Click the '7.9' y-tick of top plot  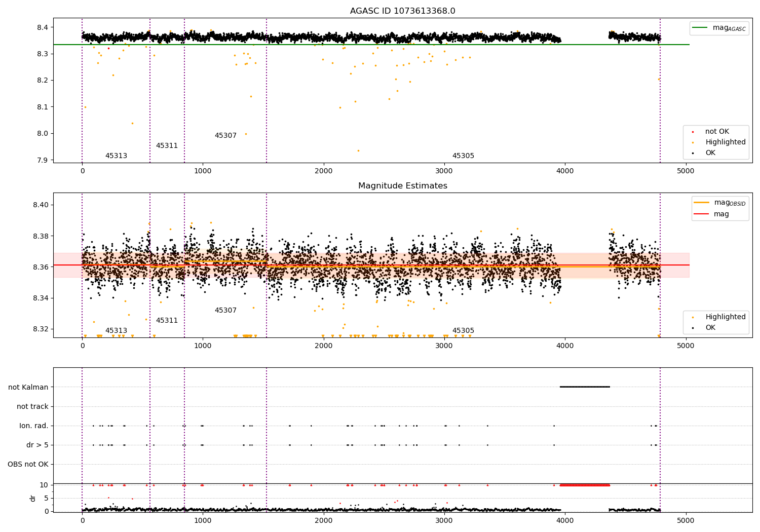[x=42, y=161]
